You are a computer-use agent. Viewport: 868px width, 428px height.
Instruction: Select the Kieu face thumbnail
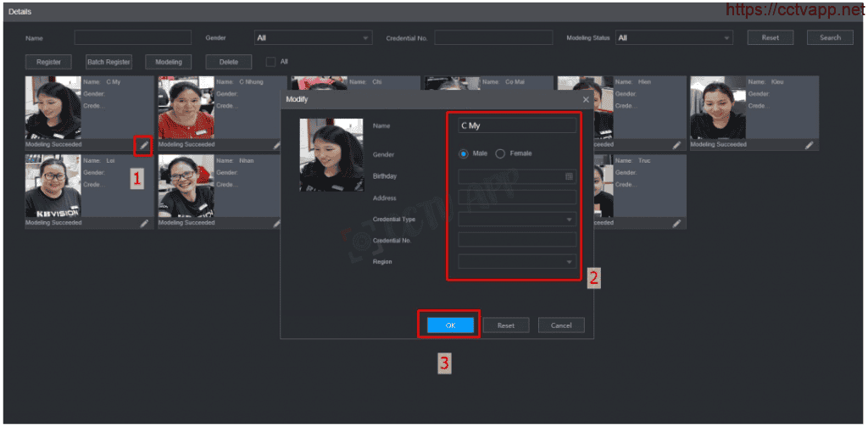(717, 108)
